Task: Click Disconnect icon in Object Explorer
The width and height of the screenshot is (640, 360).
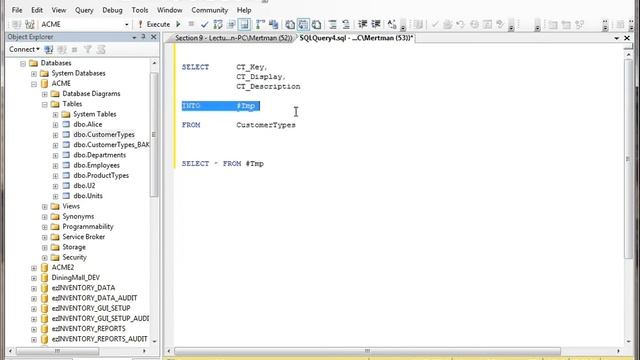Action: pos(62,50)
